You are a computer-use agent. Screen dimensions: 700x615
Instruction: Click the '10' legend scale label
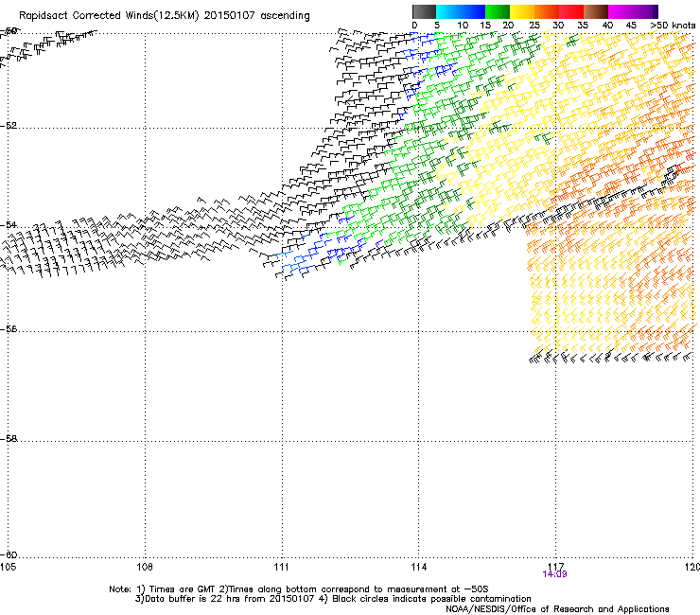(x=463, y=26)
